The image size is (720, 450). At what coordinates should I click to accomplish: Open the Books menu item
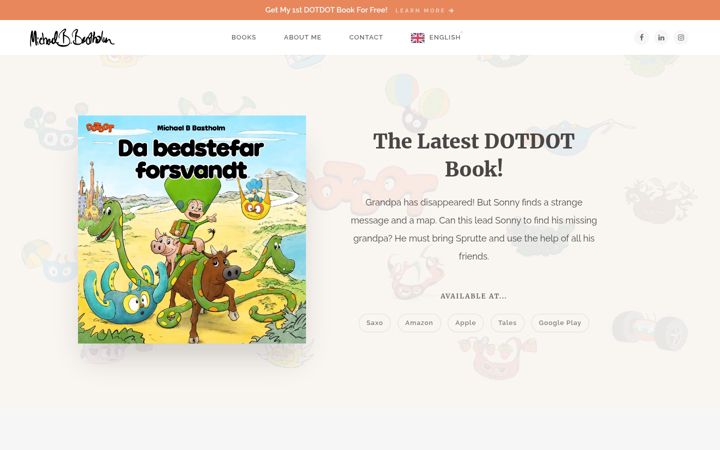pos(244,37)
